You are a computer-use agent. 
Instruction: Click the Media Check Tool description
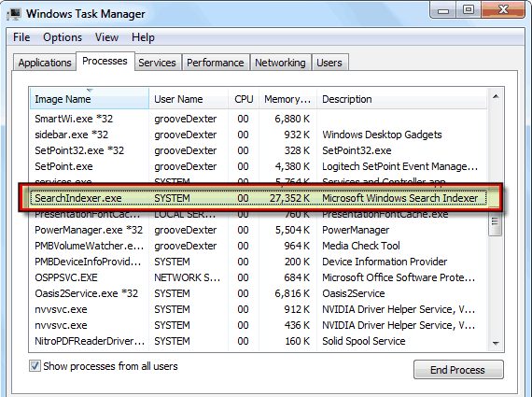[x=361, y=246]
